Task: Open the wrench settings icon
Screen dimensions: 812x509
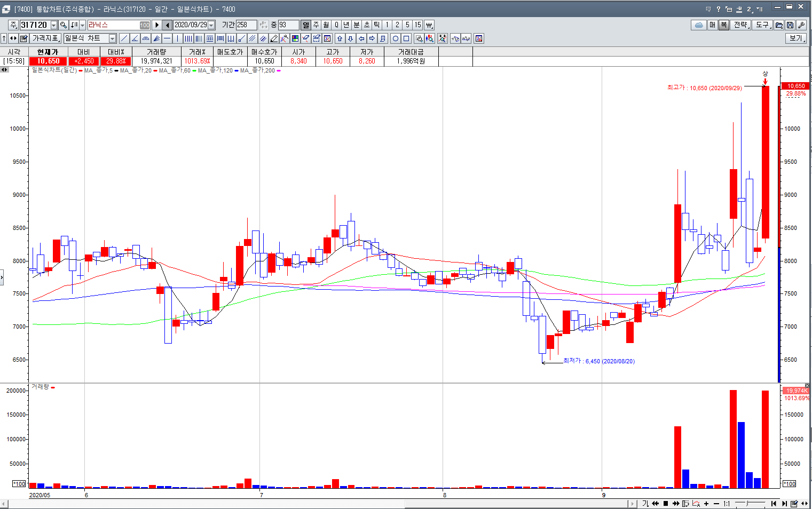Action: pos(801,25)
